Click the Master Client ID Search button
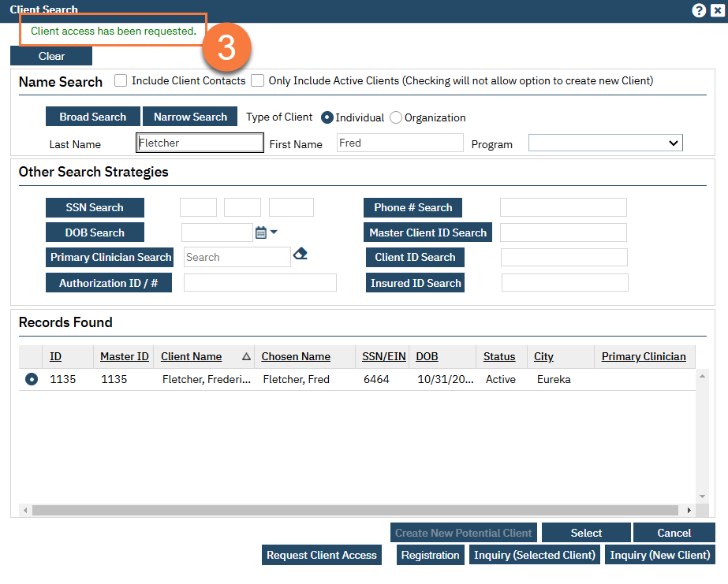 pos(427,232)
